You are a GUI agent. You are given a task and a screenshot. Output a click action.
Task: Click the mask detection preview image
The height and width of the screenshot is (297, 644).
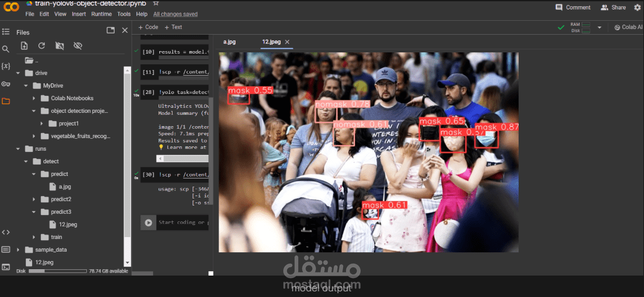click(x=368, y=152)
